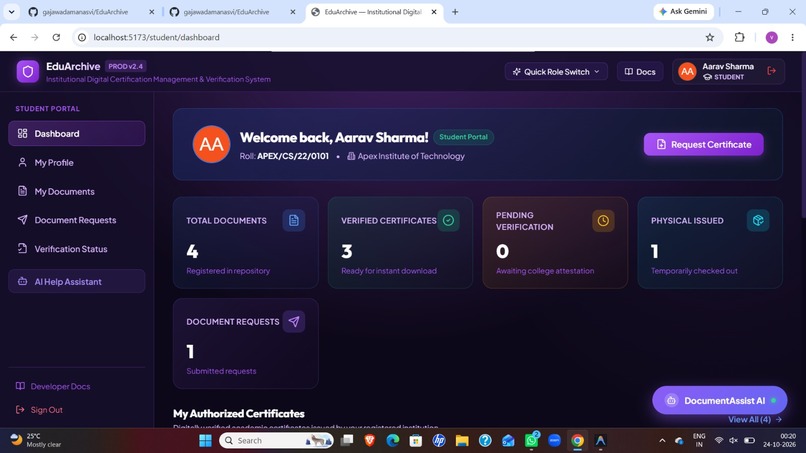Image resolution: width=806 pixels, height=453 pixels.
Task: Click the Verified Certificates checkmark icon
Action: click(x=448, y=220)
